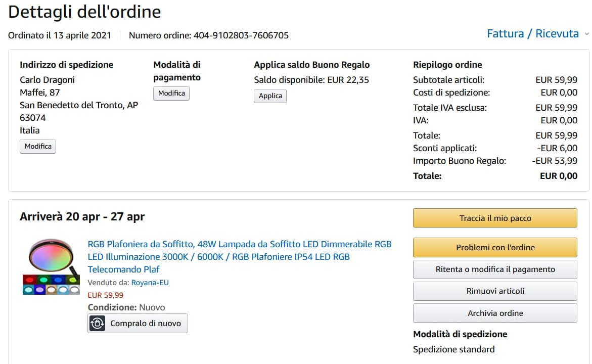Click the Arriverà 20 apr - 27 apr heading
This screenshot has width=592, height=364.
(x=82, y=217)
